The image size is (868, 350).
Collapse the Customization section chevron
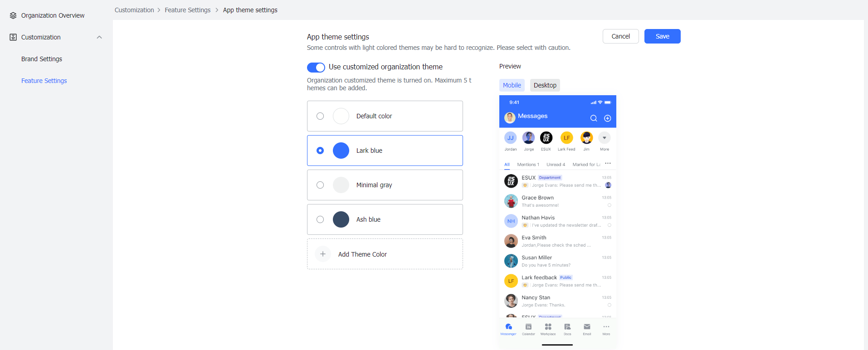point(99,37)
